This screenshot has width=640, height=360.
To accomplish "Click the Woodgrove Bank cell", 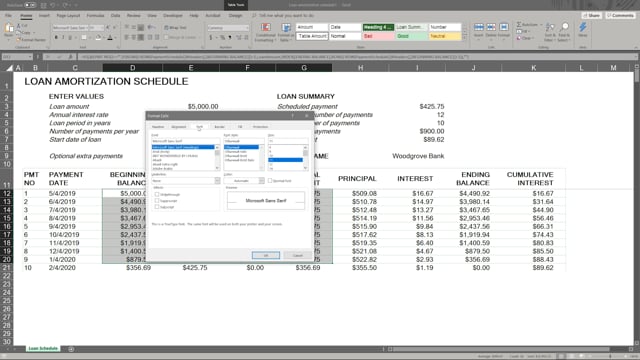I will coord(418,156).
